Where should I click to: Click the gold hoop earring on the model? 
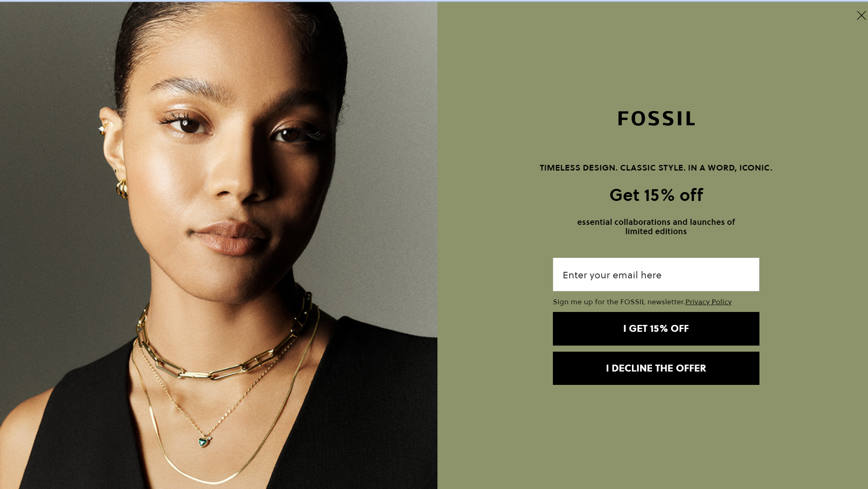coord(122,189)
